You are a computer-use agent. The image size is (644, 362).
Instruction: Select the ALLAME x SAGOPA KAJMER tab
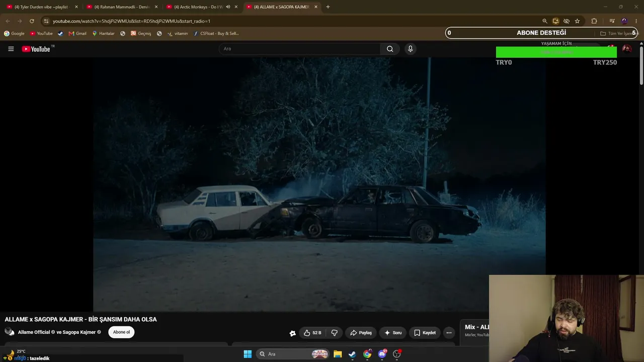pyautogui.click(x=281, y=7)
